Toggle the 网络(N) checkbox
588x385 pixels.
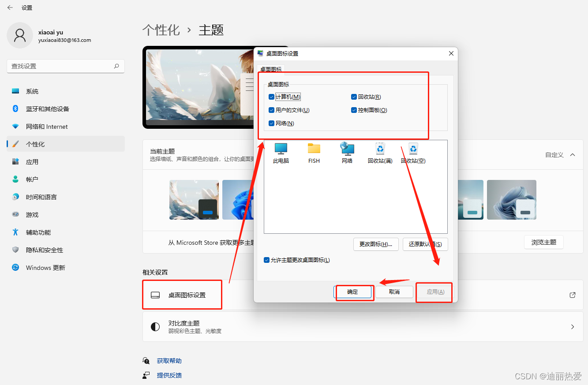point(271,123)
